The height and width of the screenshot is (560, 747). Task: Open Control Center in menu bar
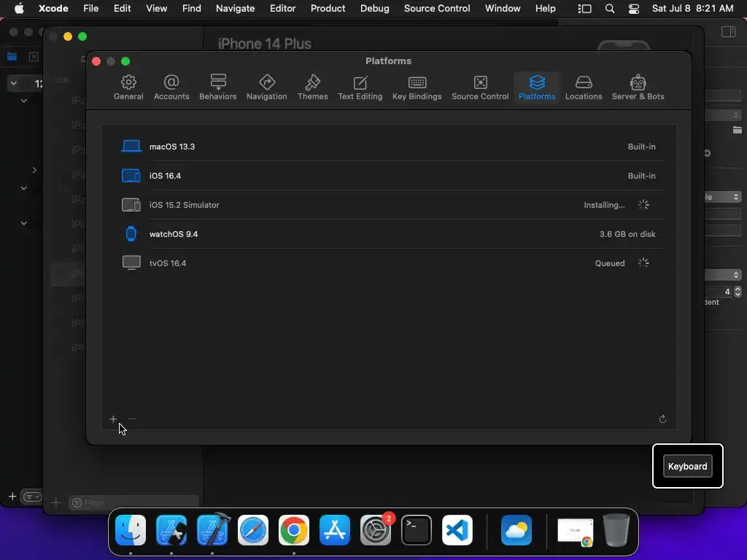coord(634,9)
